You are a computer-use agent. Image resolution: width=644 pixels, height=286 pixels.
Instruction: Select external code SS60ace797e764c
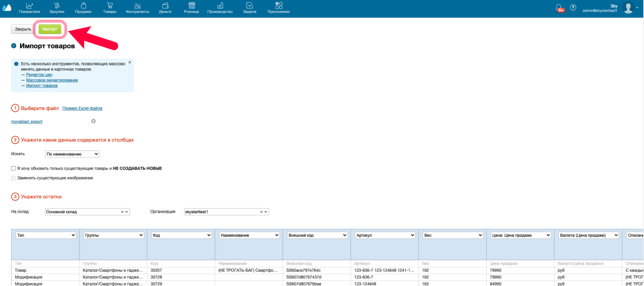click(x=316, y=270)
